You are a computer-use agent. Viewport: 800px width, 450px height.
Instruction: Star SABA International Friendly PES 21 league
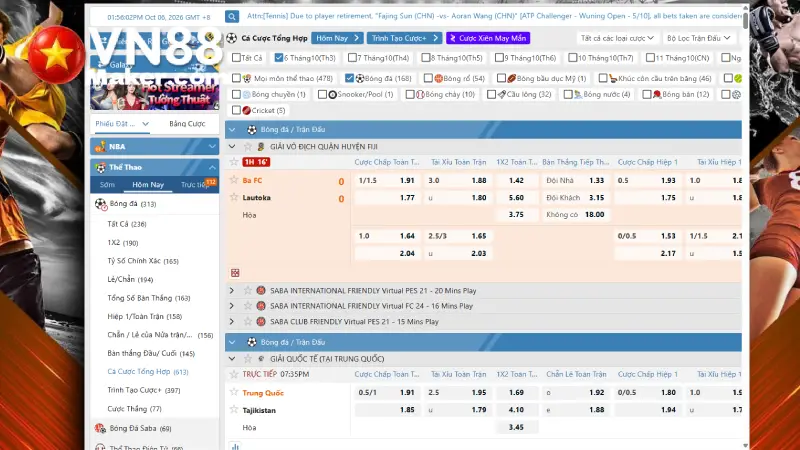pos(248,290)
